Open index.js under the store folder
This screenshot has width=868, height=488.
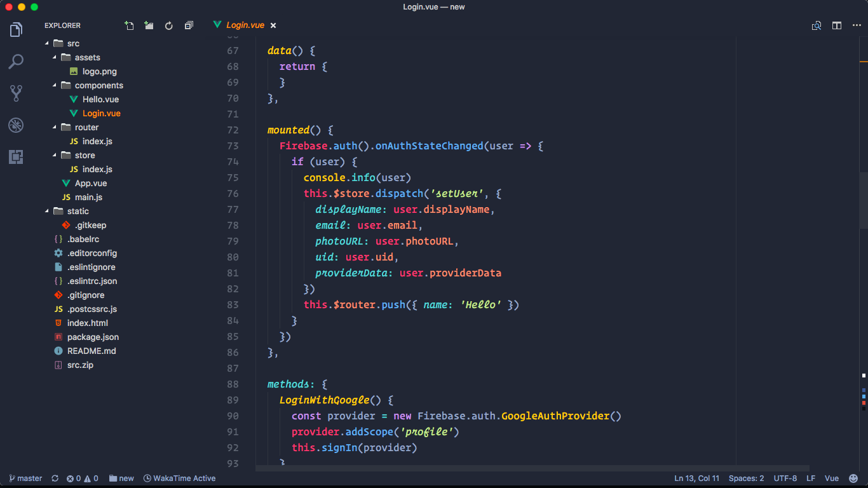tap(97, 169)
